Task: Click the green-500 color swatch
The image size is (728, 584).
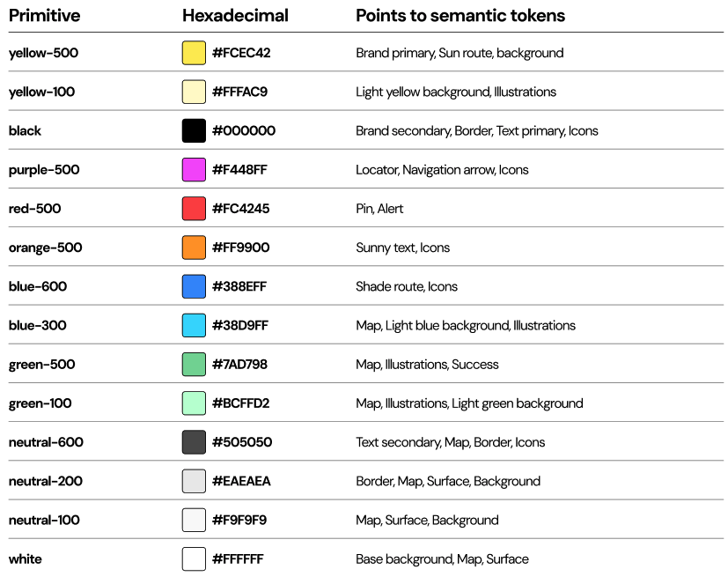Action: point(194,365)
